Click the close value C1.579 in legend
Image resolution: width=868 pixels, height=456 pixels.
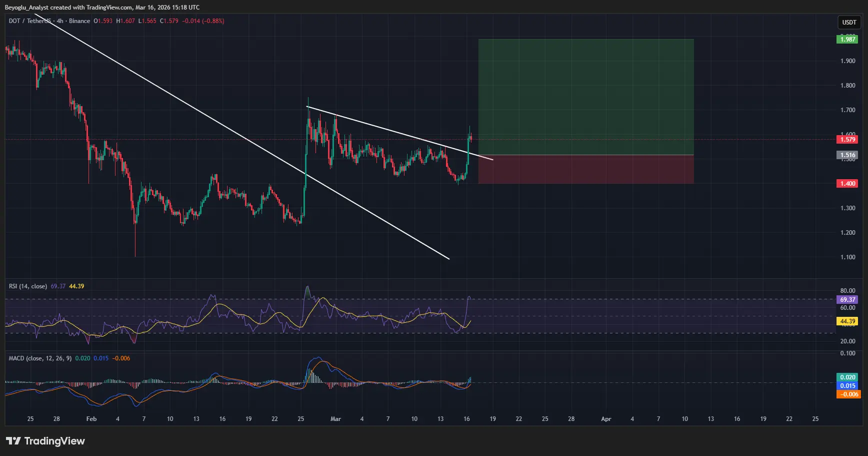[x=169, y=21]
